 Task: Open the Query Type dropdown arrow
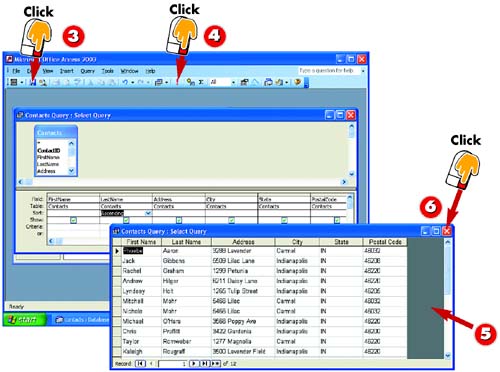coord(166,82)
